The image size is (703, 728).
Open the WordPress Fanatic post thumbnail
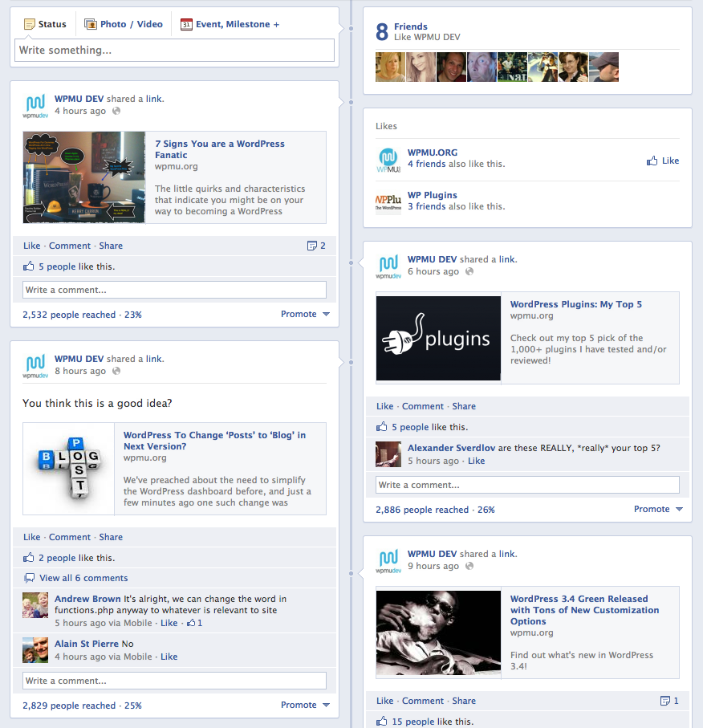point(84,177)
